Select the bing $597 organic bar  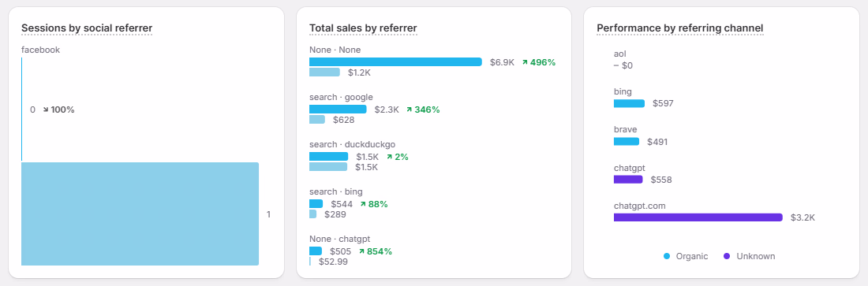(630, 103)
